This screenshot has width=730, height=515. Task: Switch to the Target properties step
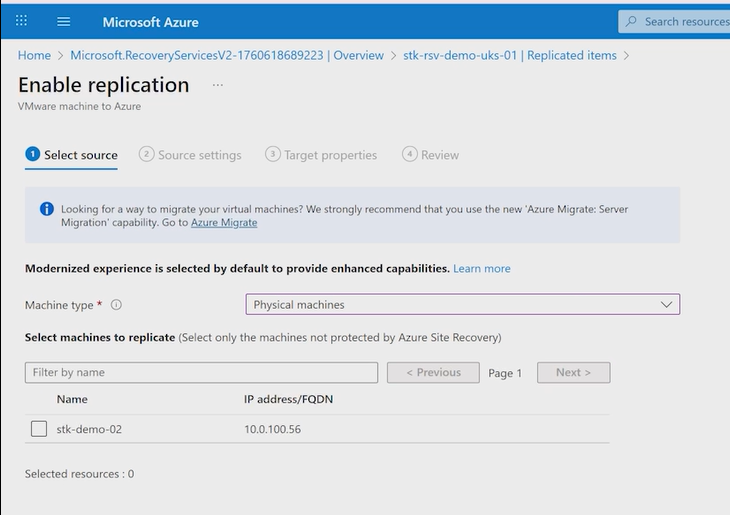(x=321, y=155)
